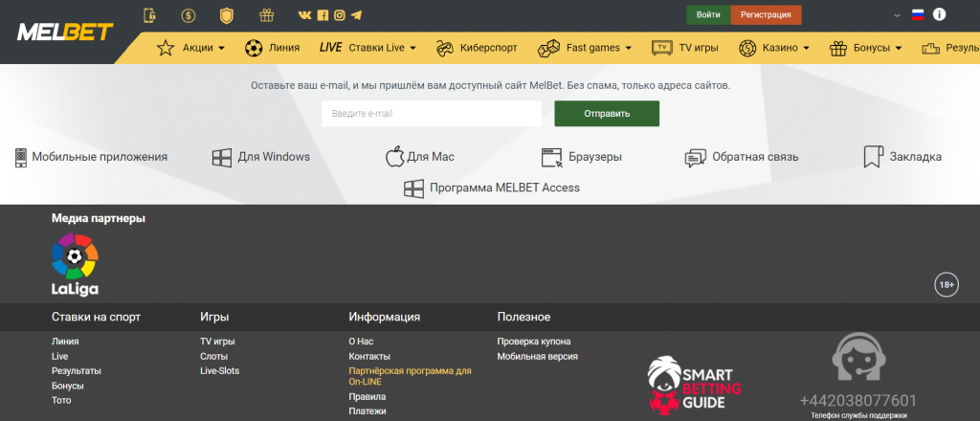Open the VK social network icon
The width and height of the screenshot is (980, 421).
click(305, 15)
